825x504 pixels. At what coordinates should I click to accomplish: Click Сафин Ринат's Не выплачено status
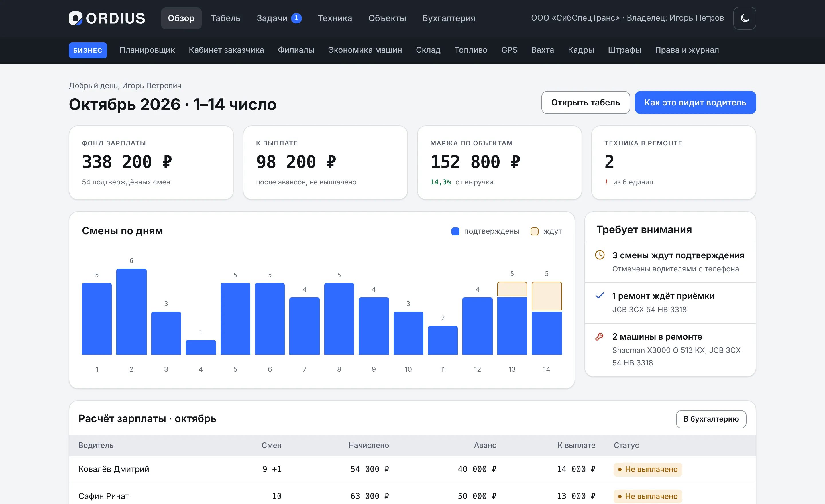(648, 496)
